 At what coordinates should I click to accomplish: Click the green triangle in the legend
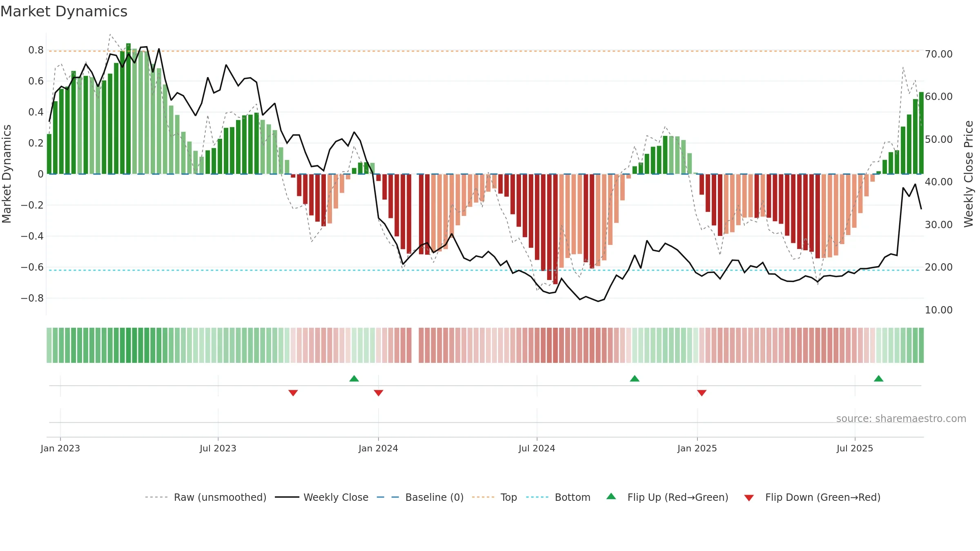pyautogui.click(x=611, y=496)
